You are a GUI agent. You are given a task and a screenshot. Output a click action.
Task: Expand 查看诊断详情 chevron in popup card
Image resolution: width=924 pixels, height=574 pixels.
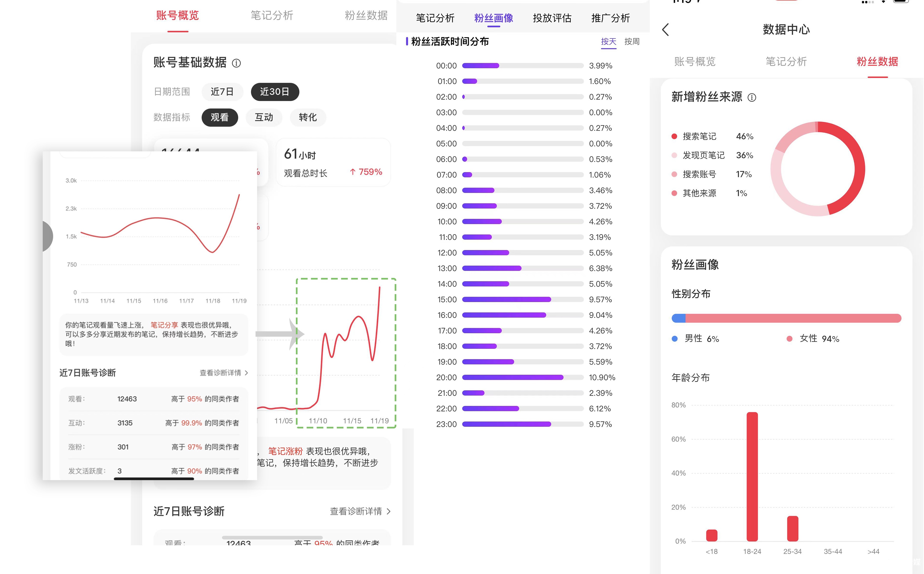[246, 373]
